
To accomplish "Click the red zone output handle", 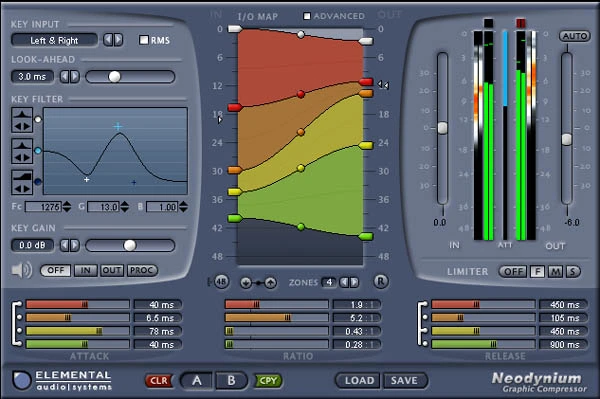I will point(366,81).
